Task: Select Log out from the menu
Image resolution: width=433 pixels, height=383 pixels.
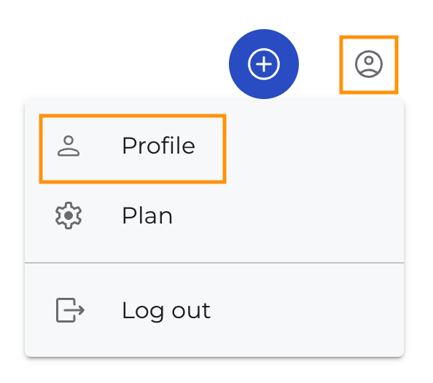Action: 214,310
